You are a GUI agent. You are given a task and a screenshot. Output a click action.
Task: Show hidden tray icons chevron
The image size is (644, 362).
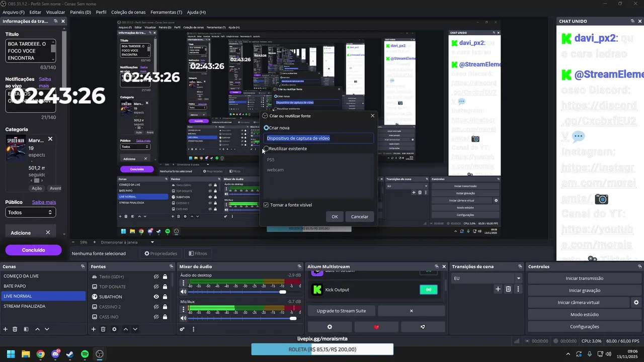[568, 354]
